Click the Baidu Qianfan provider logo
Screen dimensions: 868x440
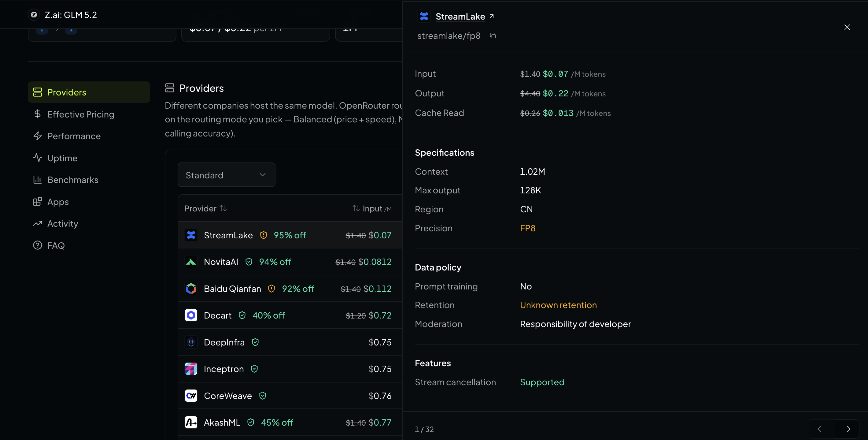pyautogui.click(x=191, y=289)
